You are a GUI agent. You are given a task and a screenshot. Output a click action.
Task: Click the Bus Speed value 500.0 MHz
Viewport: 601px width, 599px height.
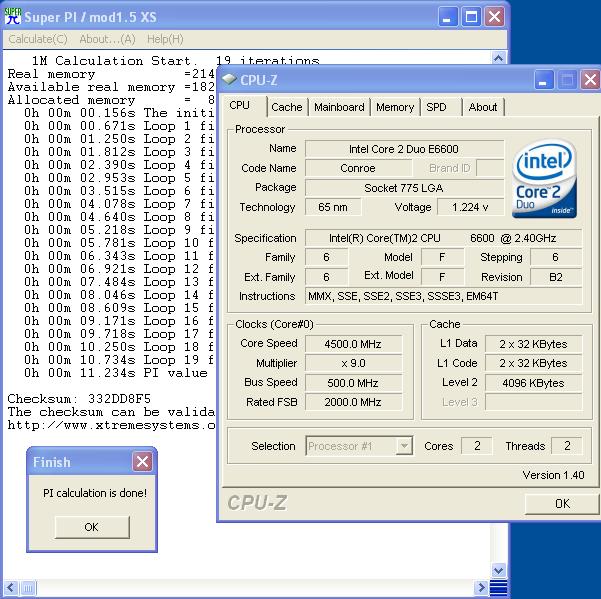tap(353, 382)
